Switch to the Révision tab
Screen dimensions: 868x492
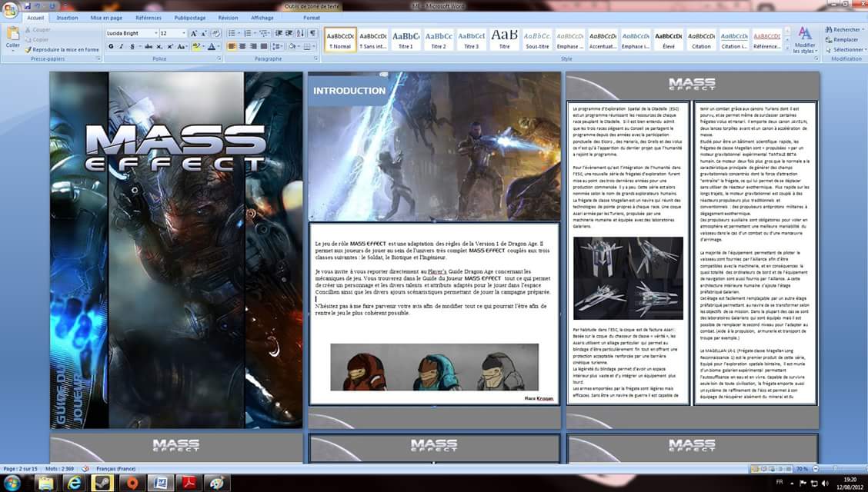(x=228, y=18)
